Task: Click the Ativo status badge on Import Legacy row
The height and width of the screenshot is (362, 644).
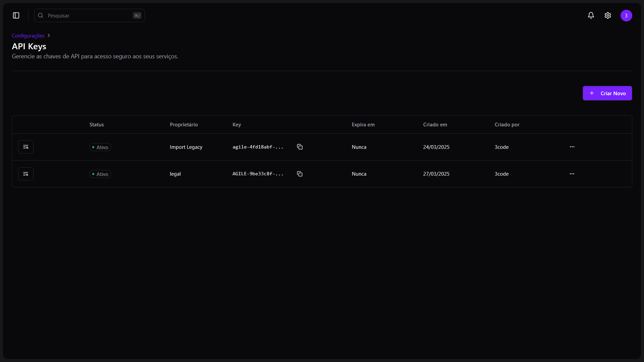Action: (x=100, y=147)
